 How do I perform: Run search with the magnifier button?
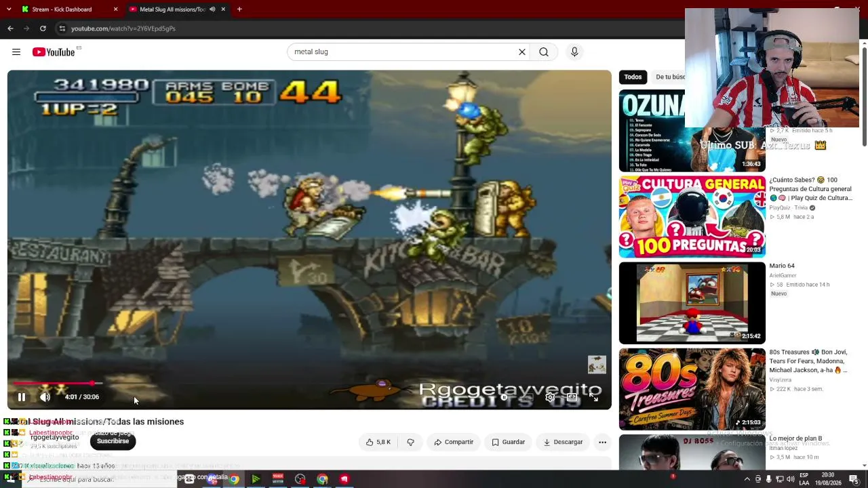click(544, 52)
